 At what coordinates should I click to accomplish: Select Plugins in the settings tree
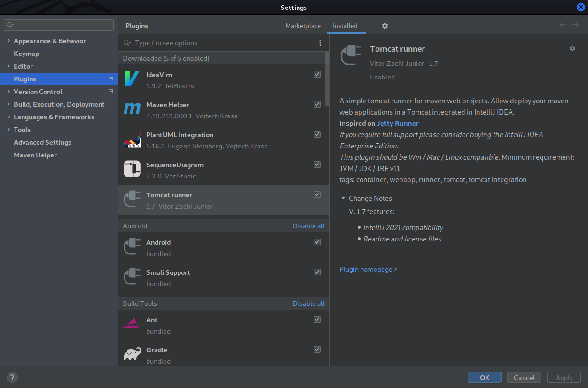coord(59,79)
